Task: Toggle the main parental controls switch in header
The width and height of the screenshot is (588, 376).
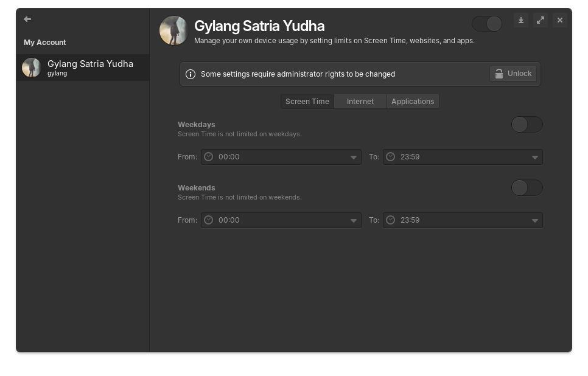Action: click(x=487, y=24)
